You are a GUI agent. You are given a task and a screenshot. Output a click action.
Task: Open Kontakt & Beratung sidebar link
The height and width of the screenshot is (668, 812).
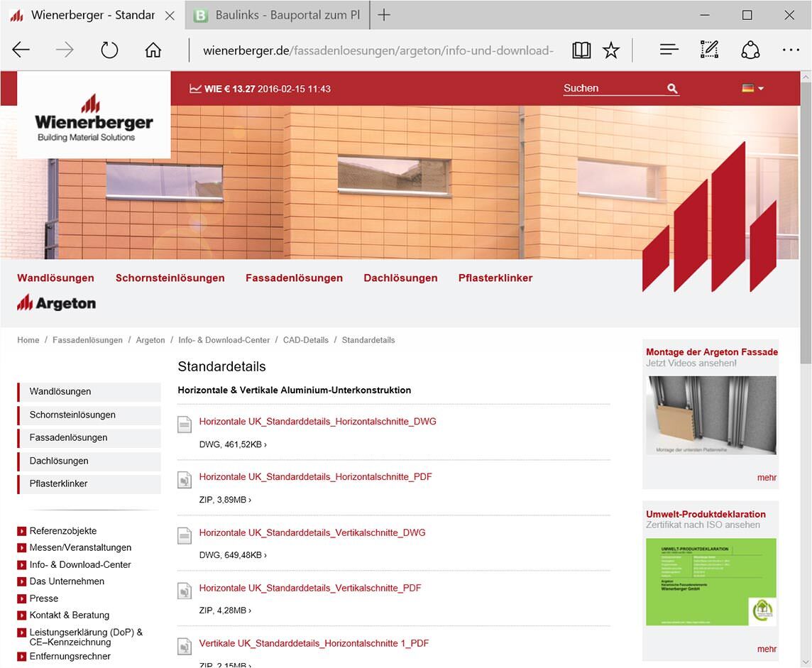(70, 615)
